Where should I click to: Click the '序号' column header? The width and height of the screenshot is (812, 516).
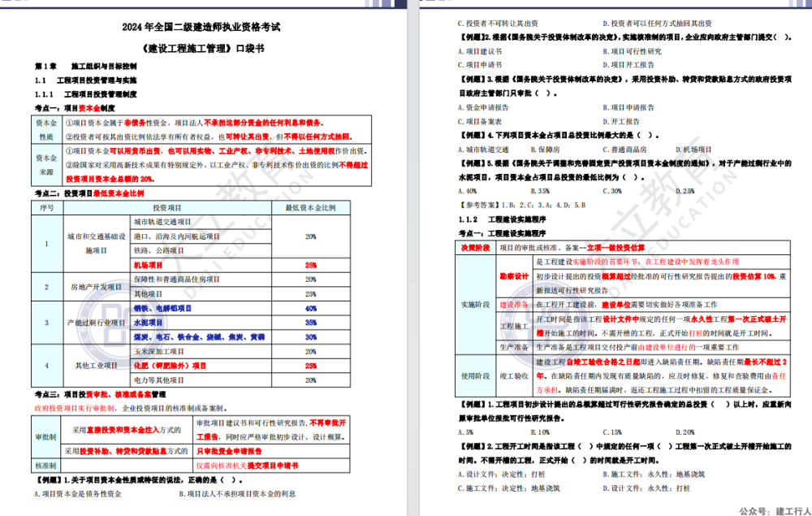[46, 208]
